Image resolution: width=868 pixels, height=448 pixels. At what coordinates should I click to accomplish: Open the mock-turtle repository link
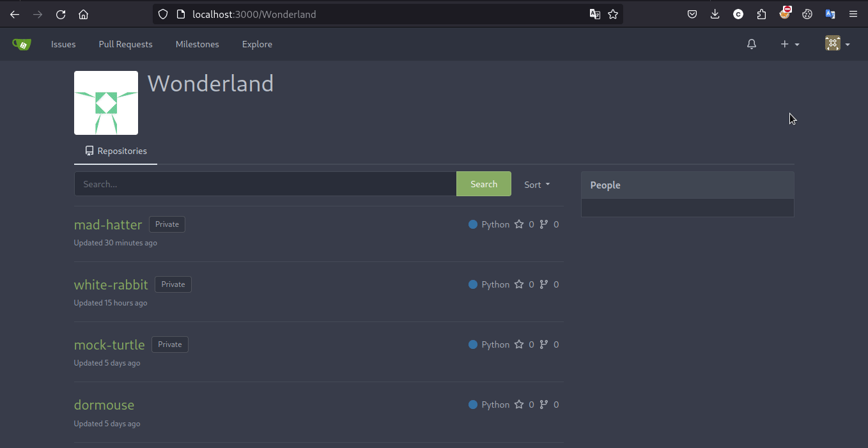pyautogui.click(x=109, y=344)
